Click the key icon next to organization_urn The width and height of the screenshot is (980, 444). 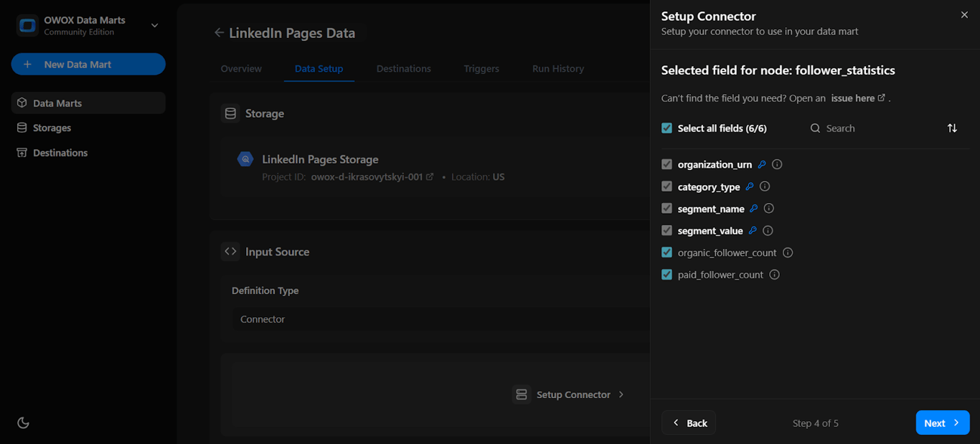tap(762, 164)
